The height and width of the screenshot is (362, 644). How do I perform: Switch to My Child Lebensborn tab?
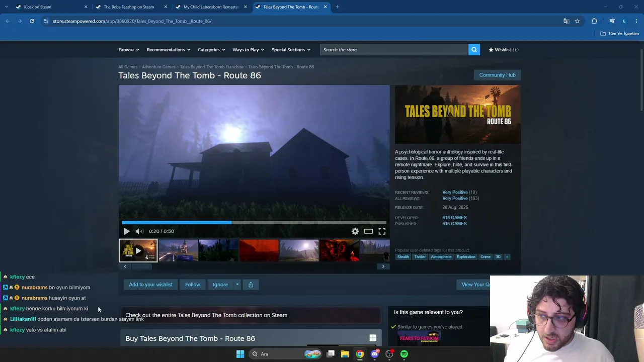tap(210, 7)
